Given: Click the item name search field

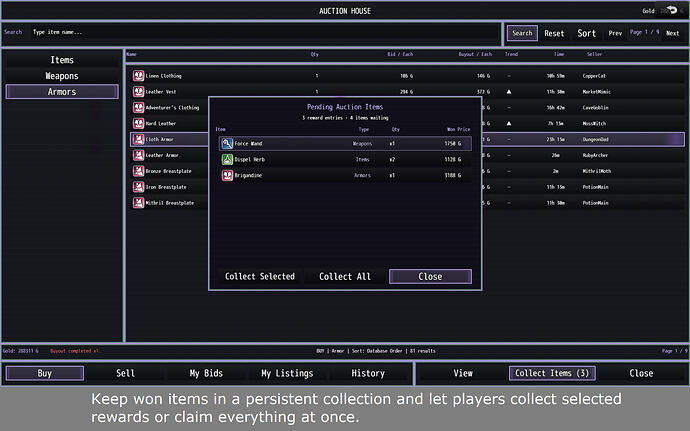Looking at the screenshot, I should [x=264, y=32].
